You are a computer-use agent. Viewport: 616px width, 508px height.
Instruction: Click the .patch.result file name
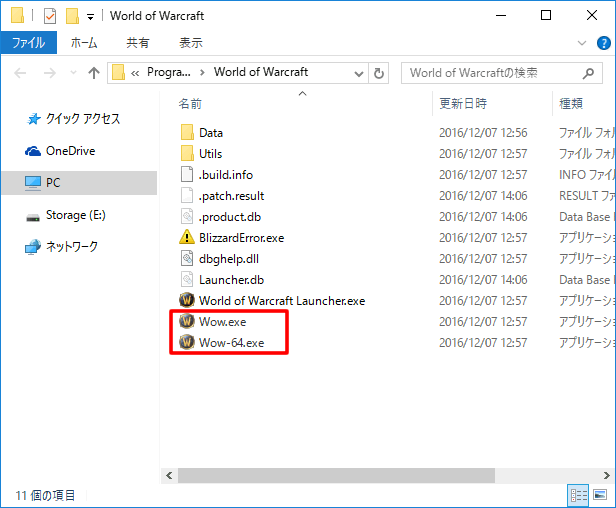(231, 196)
